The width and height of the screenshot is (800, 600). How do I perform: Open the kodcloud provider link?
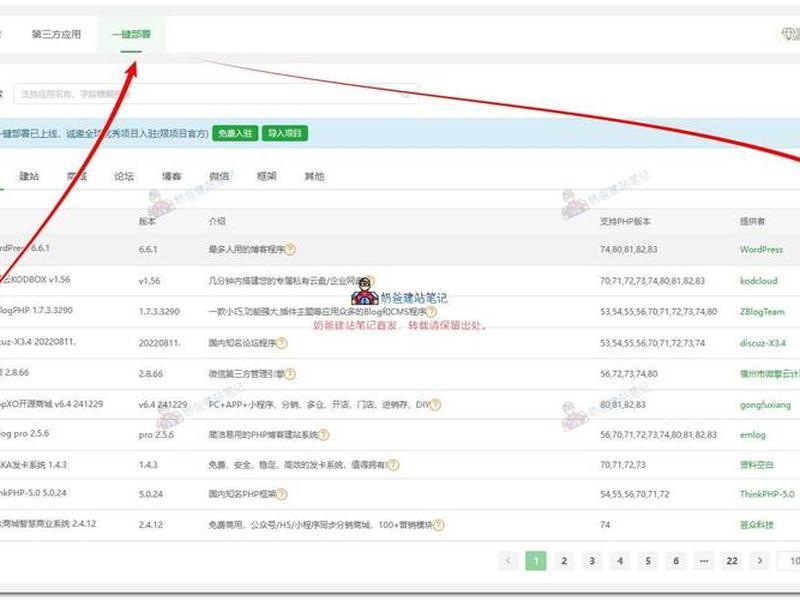pos(759,281)
